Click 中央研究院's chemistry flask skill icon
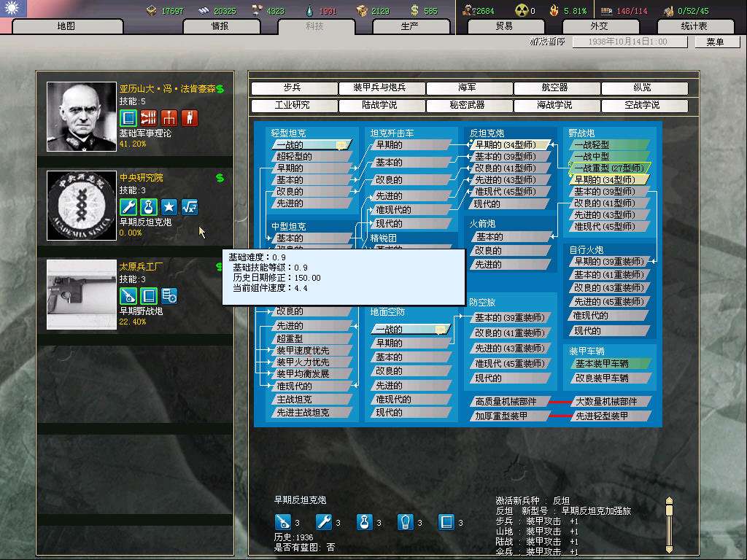The width and height of the screenshot is (747, 560). point(149,207)
